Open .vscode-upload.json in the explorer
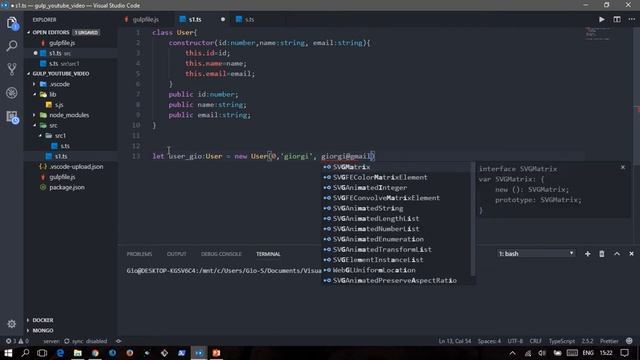 coord(76,167)
